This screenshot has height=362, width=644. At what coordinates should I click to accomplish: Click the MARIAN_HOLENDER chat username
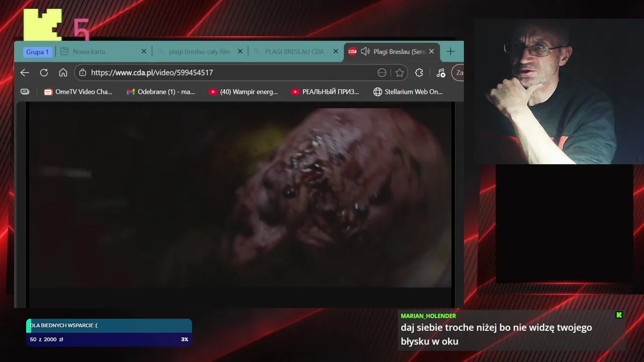[428, 316]
